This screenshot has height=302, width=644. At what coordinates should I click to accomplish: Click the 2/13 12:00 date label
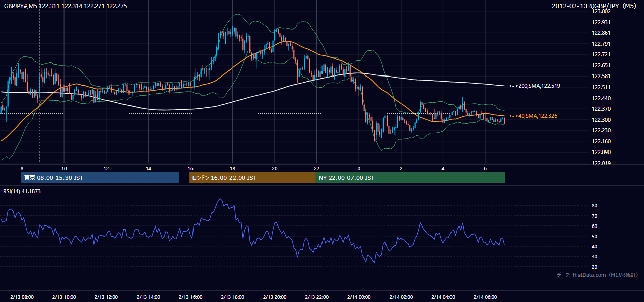(x=106, y=297)
